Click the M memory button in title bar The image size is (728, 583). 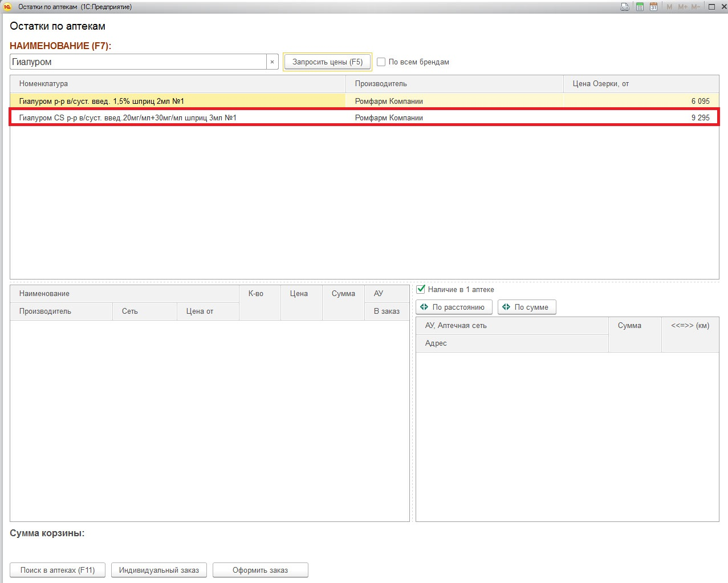coord(669,7)
